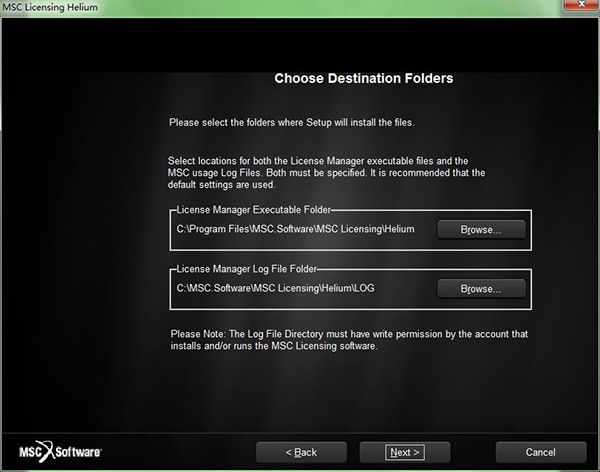Viewport: 600px width, 472px height.
Task: Browse for License Manager Log File Folder
Action: 481,289
